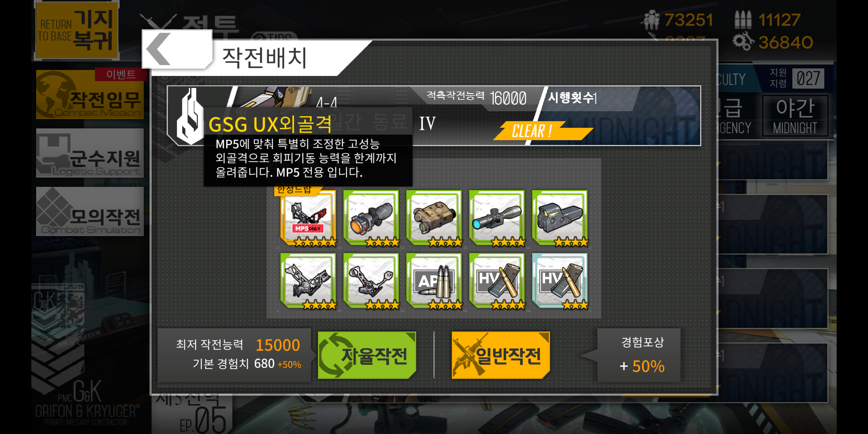Open 모의작전 Combat Simulation menu
This screenshot has width=868, height=434.
click(90, 211)
